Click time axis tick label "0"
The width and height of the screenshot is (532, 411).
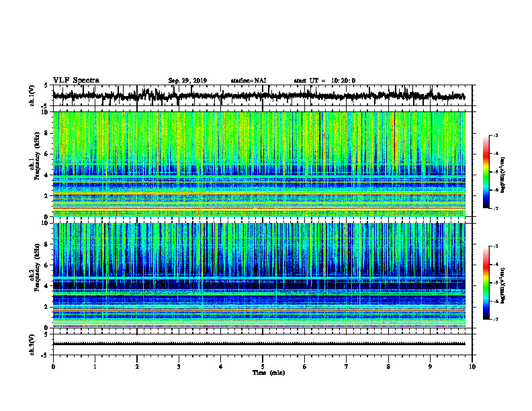(x=53, y=367)
